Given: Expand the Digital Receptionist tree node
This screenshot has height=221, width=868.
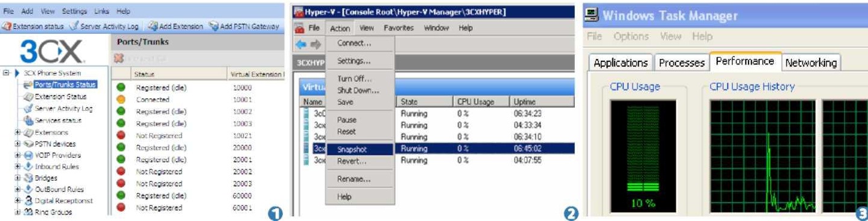Looking at the screenshot, I should pos(17,201).
